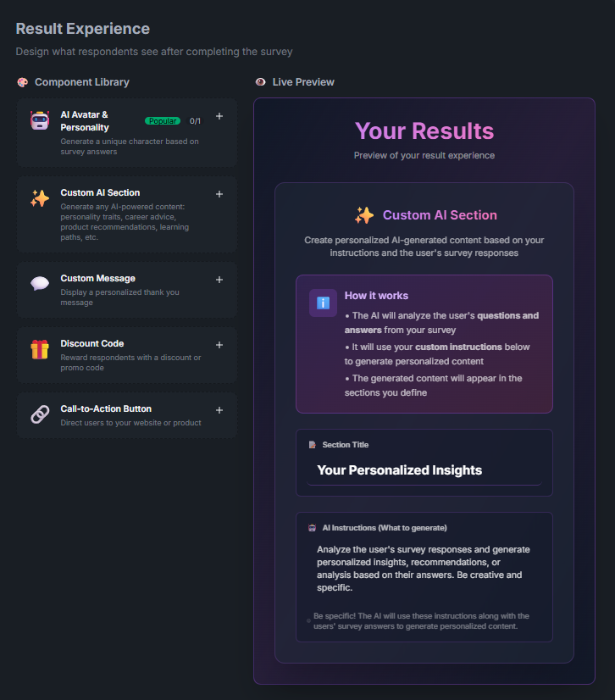Click the gift box Discount Code icon
Screen dimensions: 615x700
click(40, 349)
